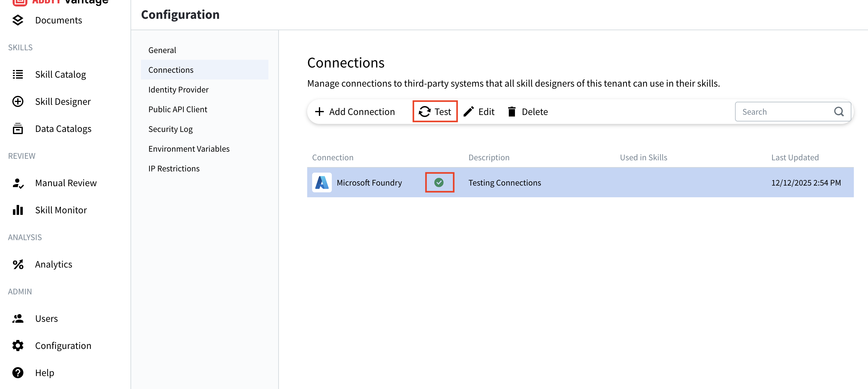The image size is (868, 389).
Task: Select the Skill Catalog icon
Action: coord(18,74)
